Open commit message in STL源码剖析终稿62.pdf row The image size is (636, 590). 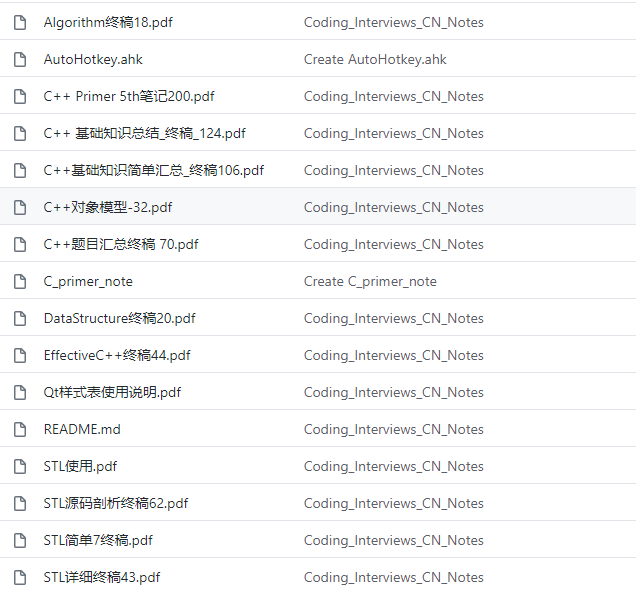394,503
